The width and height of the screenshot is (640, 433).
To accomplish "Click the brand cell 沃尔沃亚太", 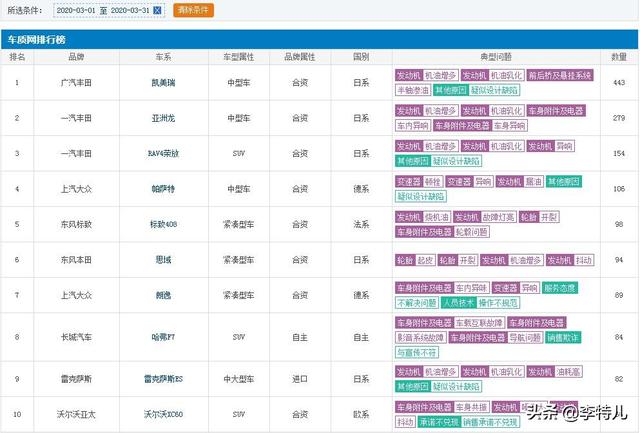I will coord(76,415).
